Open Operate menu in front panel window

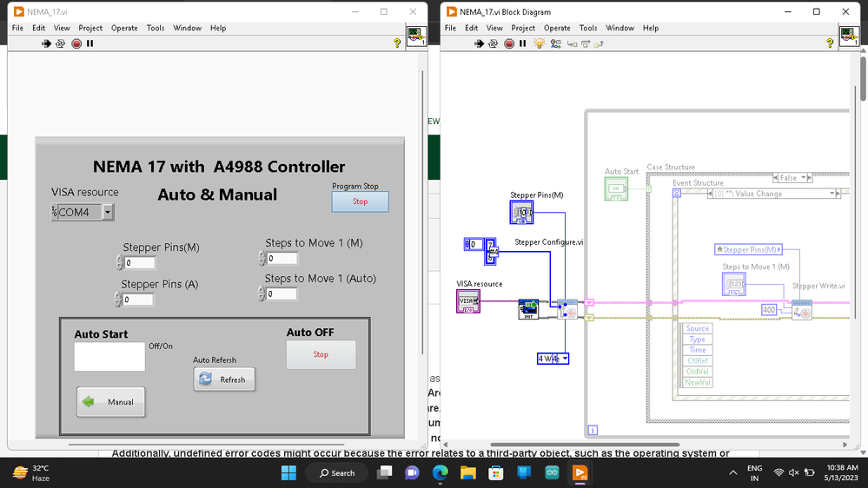click(x=124, y=28)
